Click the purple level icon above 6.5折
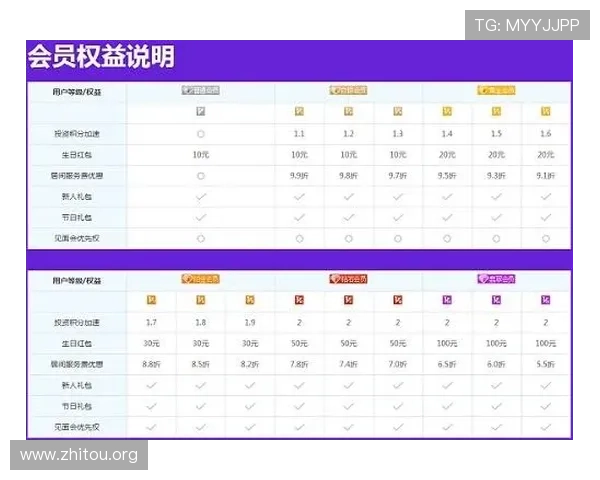This screenshot has width=600, height=480. coord(447,300)
